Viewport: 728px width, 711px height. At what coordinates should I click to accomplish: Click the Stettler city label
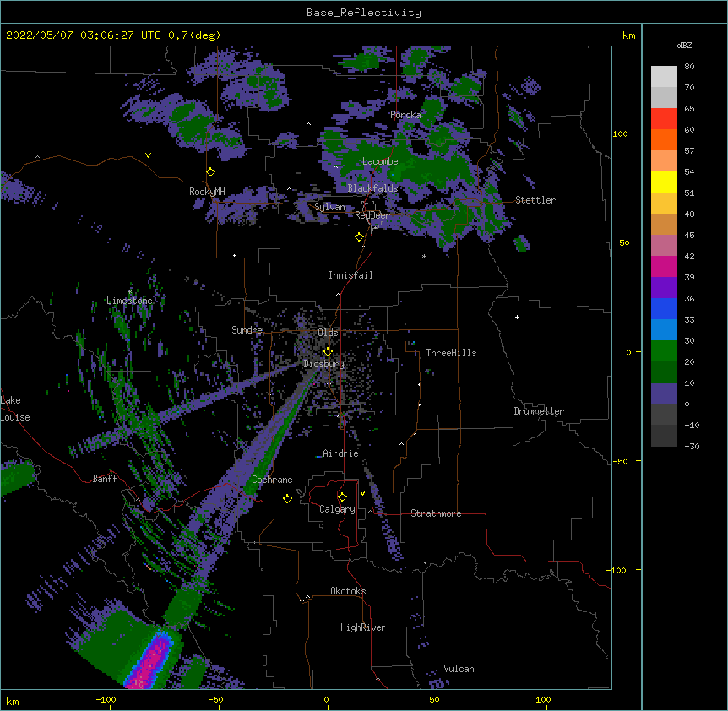pos(535,200)
